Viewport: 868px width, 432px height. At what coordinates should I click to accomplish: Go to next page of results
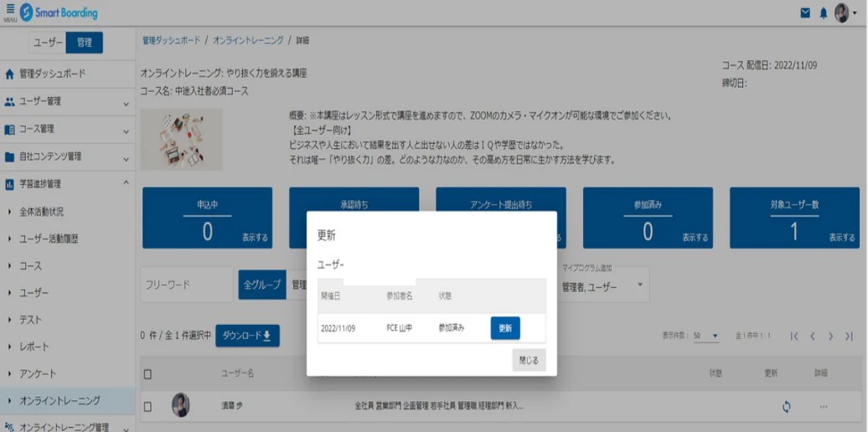point(831,337)
